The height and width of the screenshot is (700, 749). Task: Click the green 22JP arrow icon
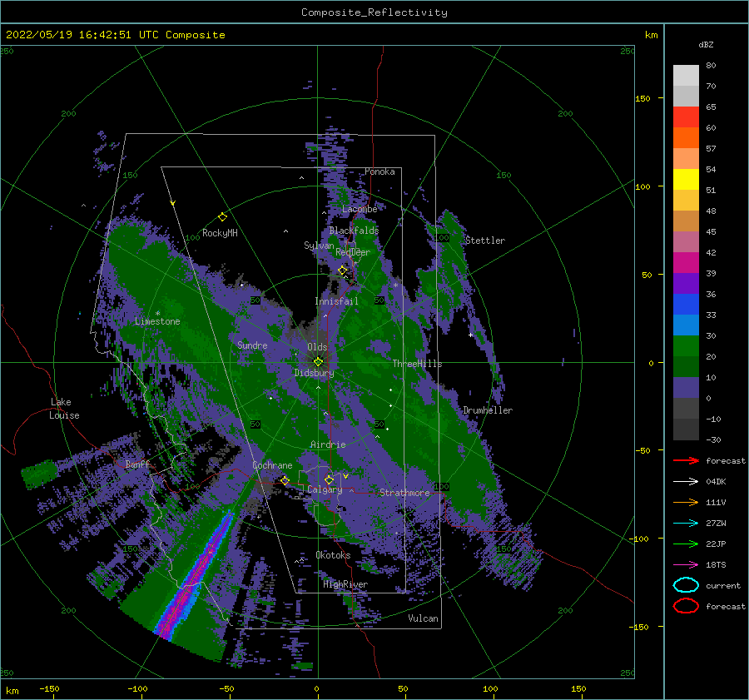click(686, 544)
